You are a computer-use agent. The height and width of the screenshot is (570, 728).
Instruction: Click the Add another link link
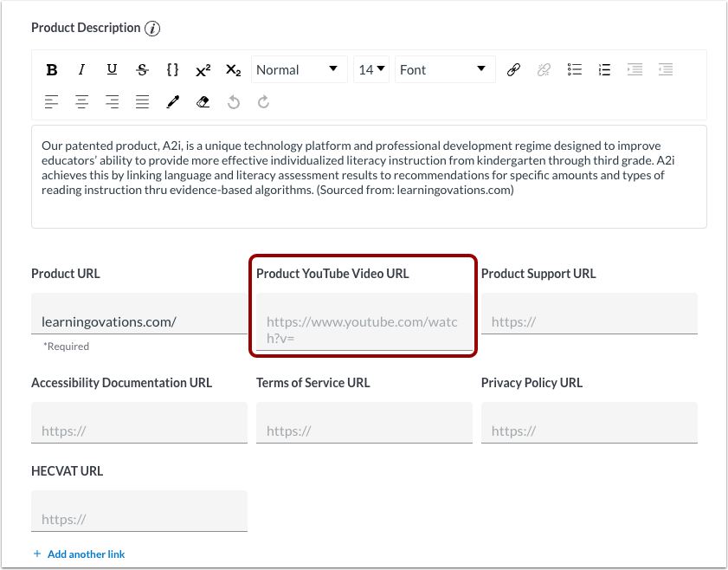(x=79, y=554)
